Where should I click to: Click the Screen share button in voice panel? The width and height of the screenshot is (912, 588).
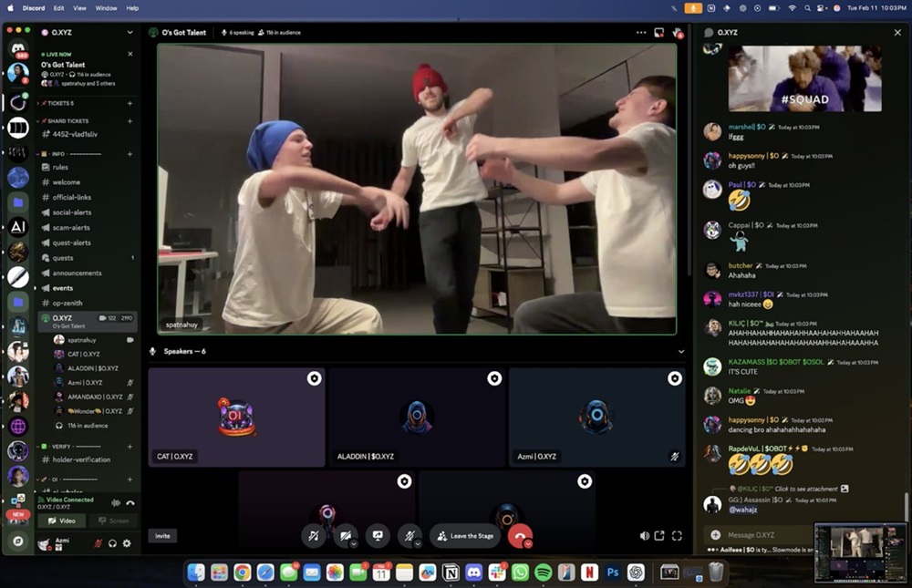[113, 521]
